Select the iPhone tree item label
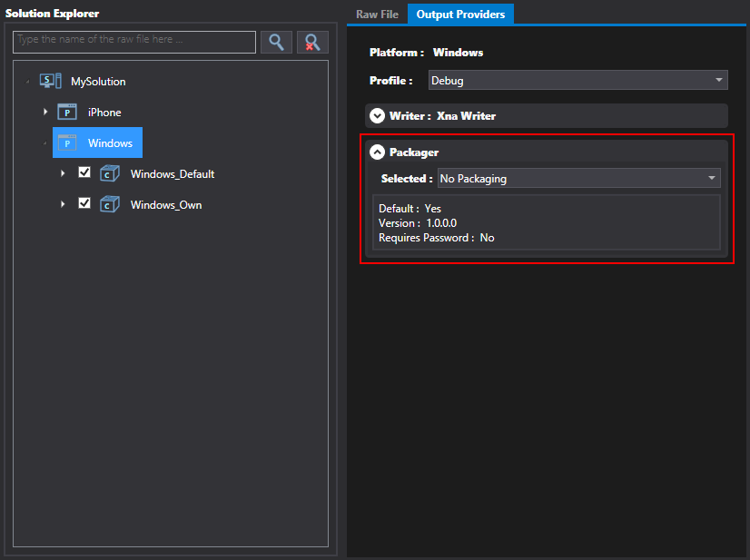750x560 pixels. click(104, 113)
